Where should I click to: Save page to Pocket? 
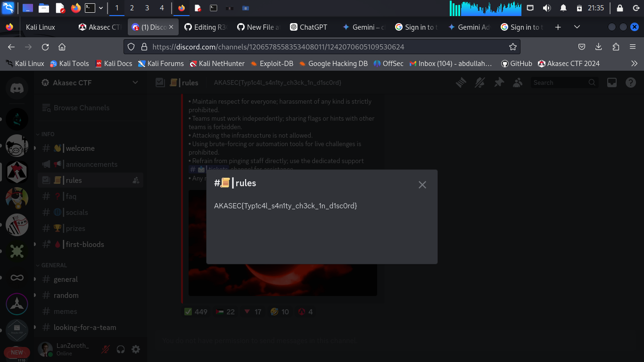point(582,47)
